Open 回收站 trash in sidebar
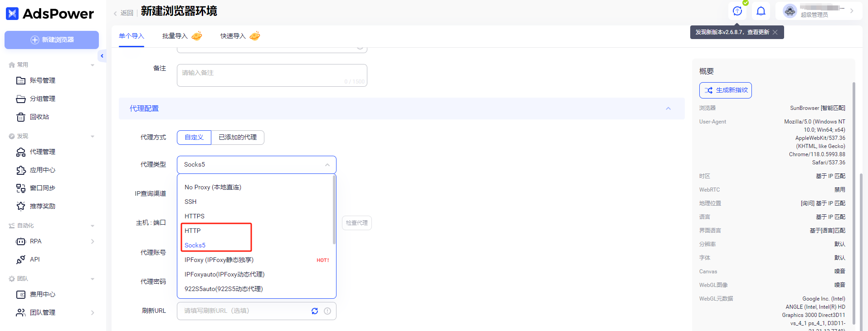The image size is (868, 331). point(39,117)
